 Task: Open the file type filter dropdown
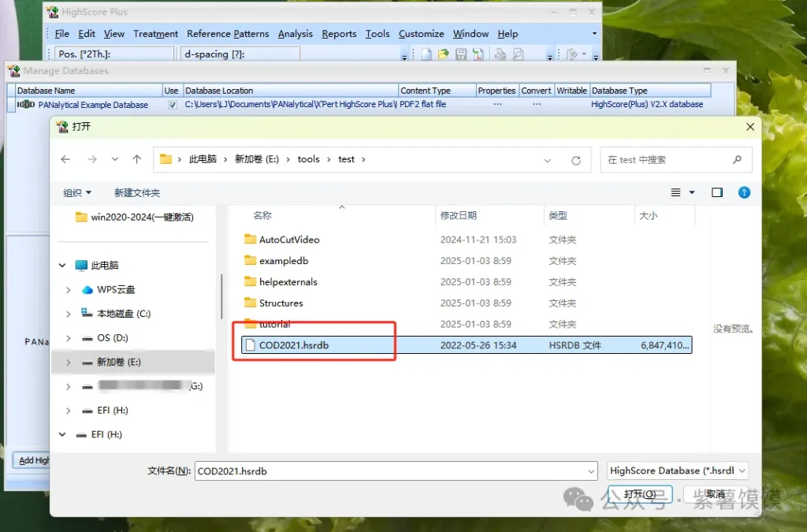click(x=677, y=471)
